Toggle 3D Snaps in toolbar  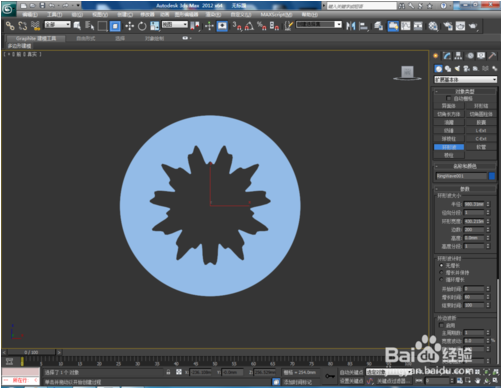point(237,26)
